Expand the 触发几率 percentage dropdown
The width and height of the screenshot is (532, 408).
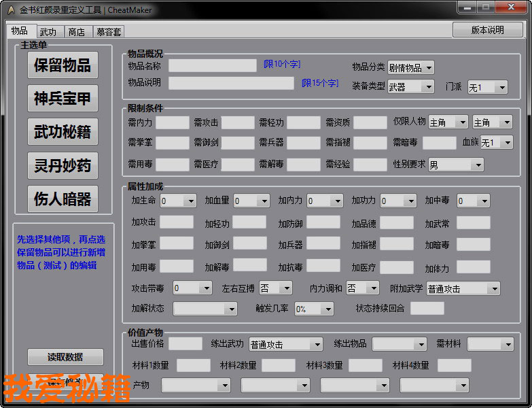pyautogui.click(x=313, y=309)
